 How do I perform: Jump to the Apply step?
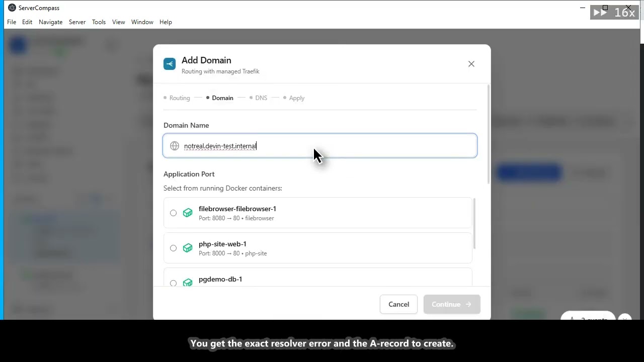(294, 98)
